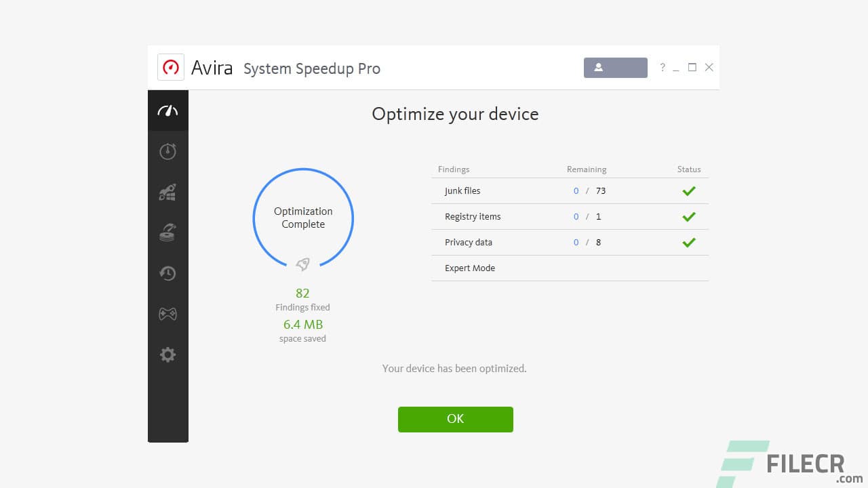This screenshot has height=488, width=868.
Task: Select the Privacy data status check
Action: point(689,242)
